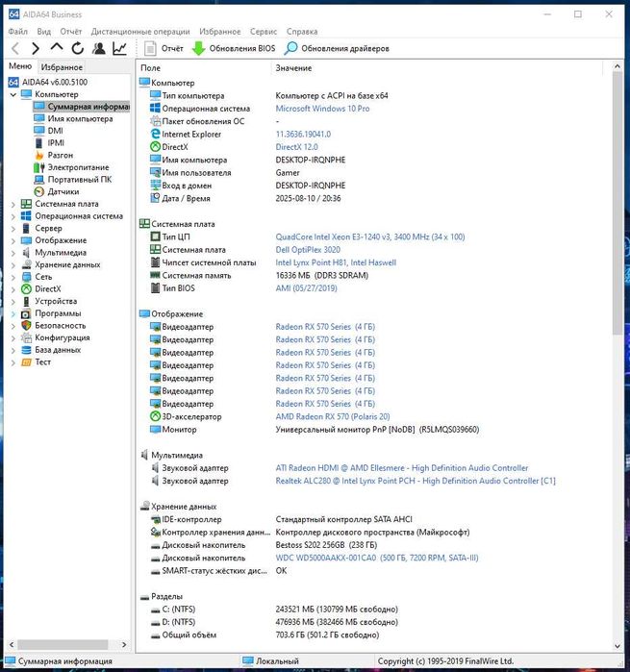Click the Программы tree icon
The height and width of the screenshot is (672, 630).
point(26,313)
